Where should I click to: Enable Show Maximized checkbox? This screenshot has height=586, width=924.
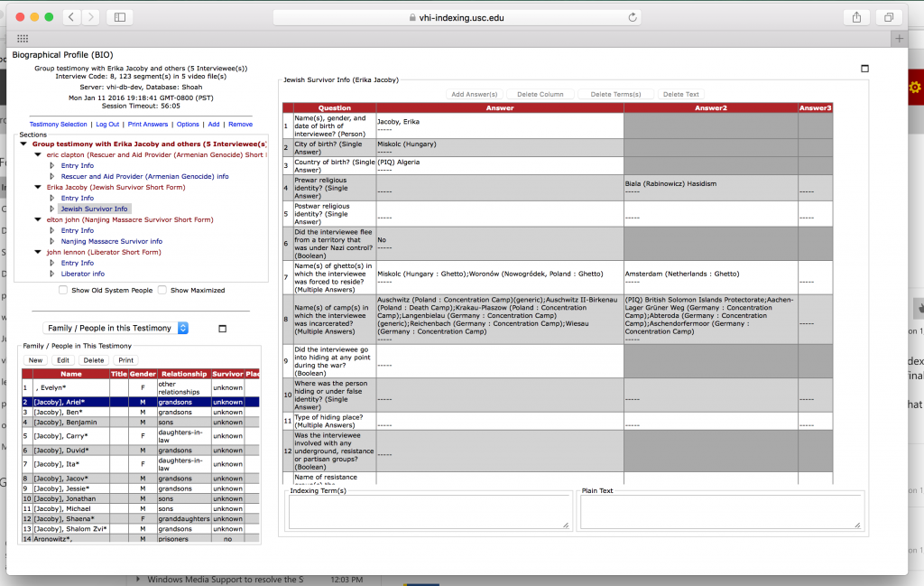pos(162,290)
